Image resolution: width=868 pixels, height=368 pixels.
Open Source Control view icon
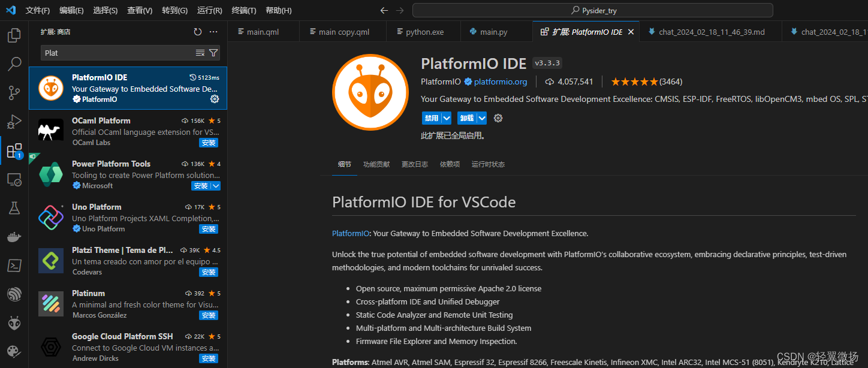14,92
